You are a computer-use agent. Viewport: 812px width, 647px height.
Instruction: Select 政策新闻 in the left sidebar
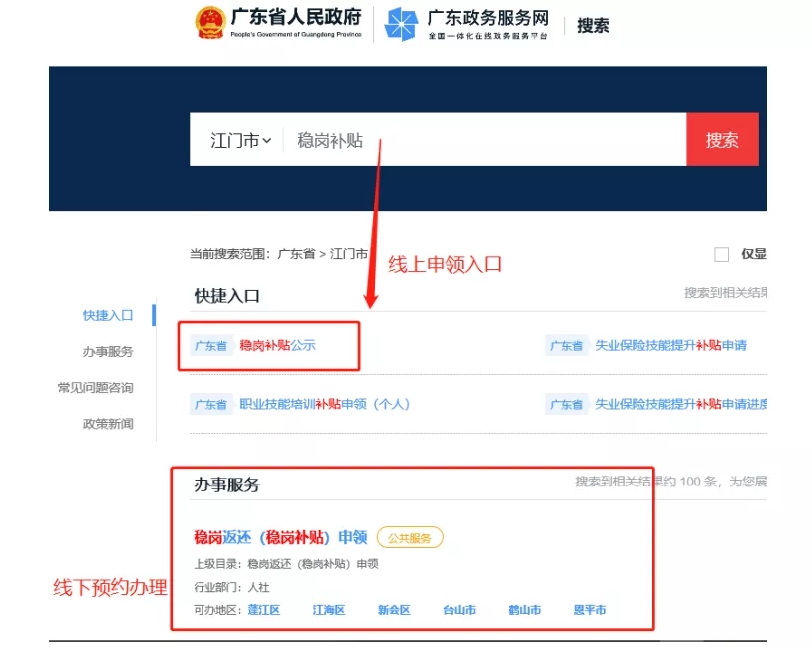[108, 424]
